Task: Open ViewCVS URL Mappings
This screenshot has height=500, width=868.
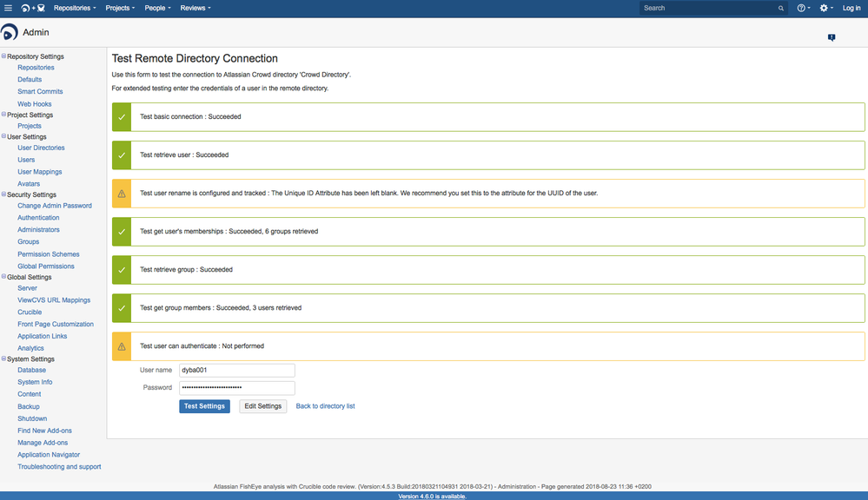Action: [54, 300]
